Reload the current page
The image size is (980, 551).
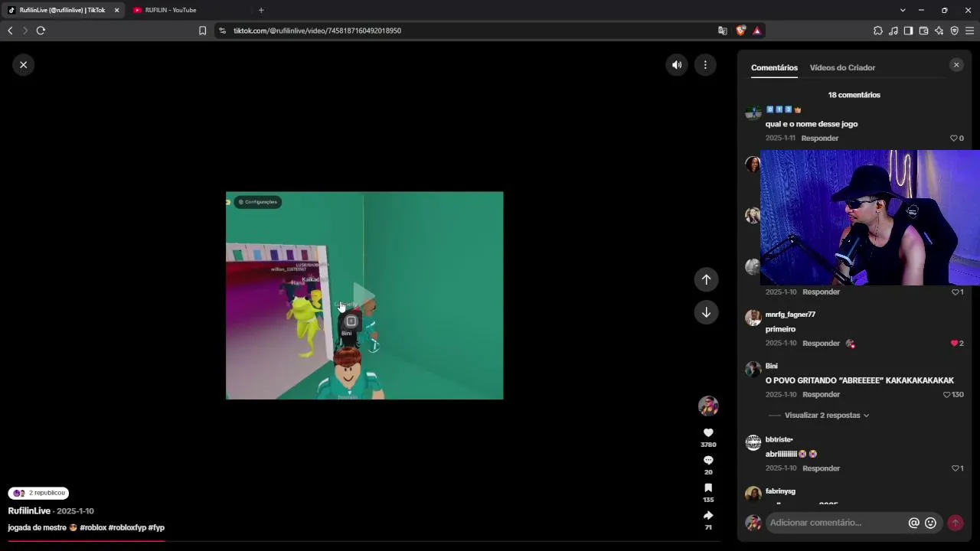[x=41, y=31]
